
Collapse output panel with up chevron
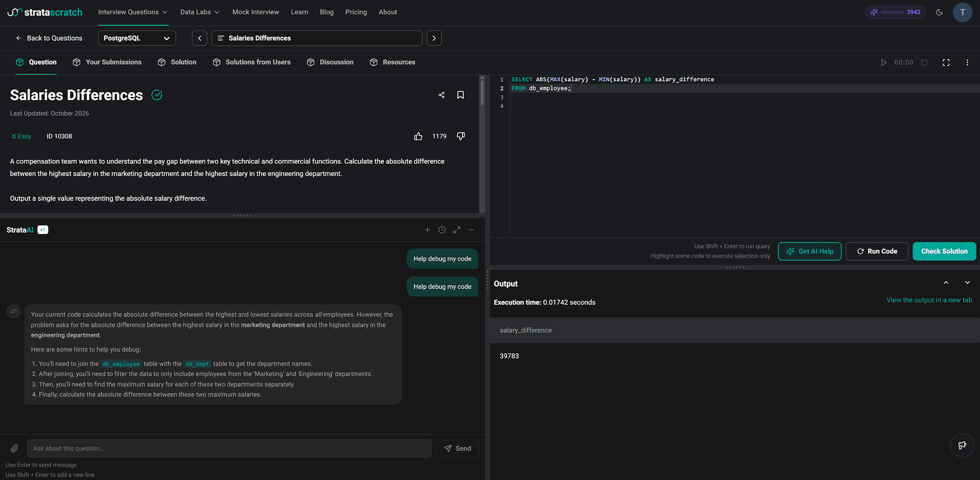946,283
